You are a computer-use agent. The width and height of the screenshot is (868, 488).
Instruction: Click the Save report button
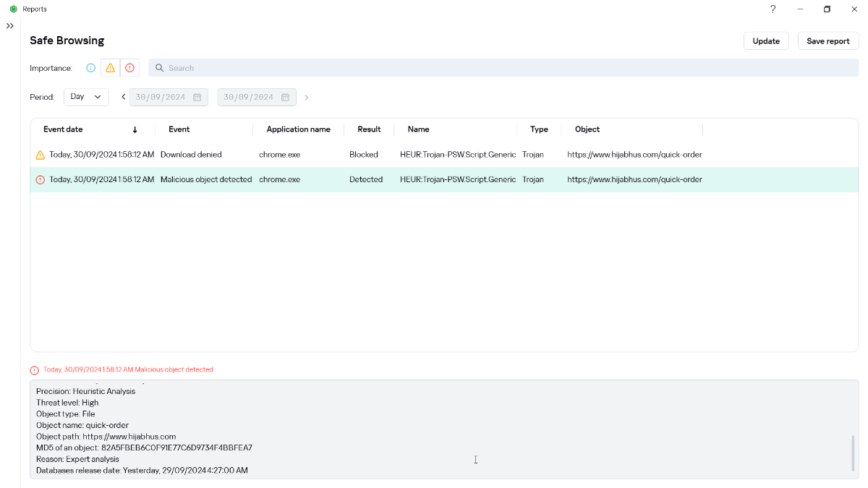tap(827, 41)
